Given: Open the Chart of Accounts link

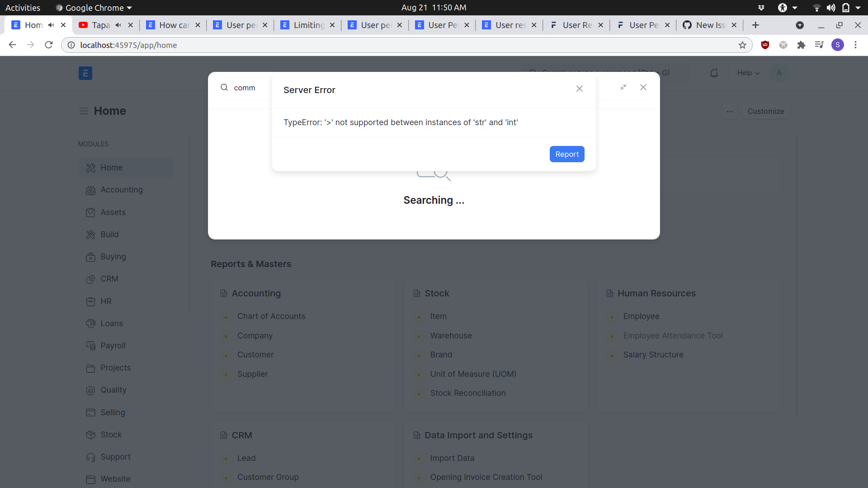Looking at the screenshot, I should pyautogui.click(x=271, y=316).
